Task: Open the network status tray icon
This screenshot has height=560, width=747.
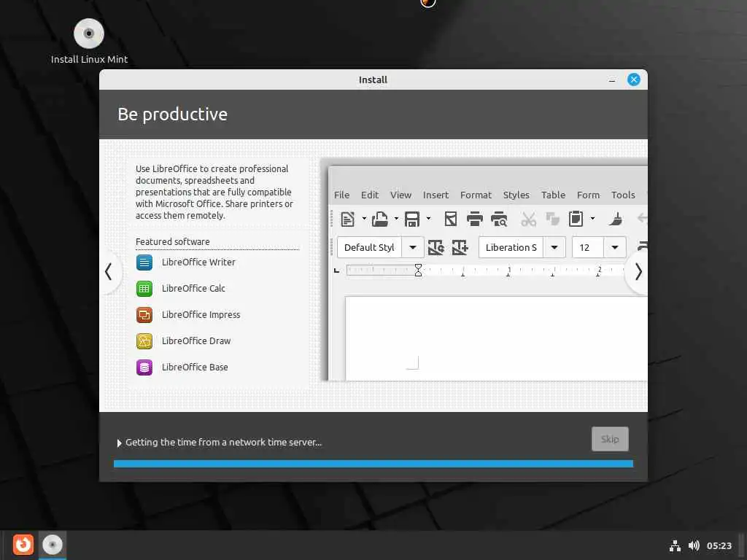Action: 675,545
